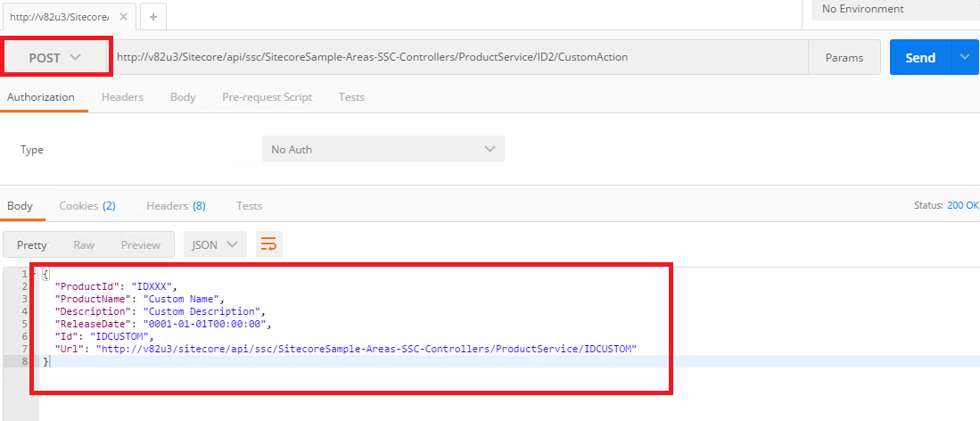View response Headers (8) tab
Screen dimensions: 980x421
click(176, 205)
